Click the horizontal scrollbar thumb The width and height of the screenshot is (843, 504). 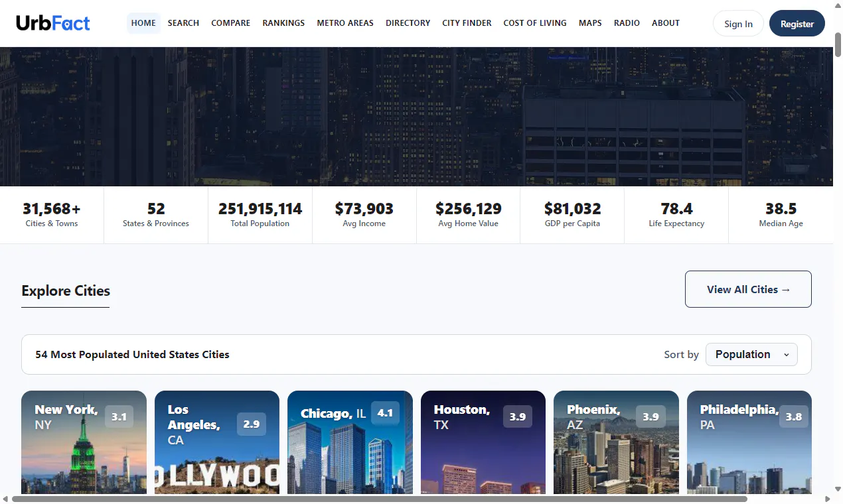point(380,499)
